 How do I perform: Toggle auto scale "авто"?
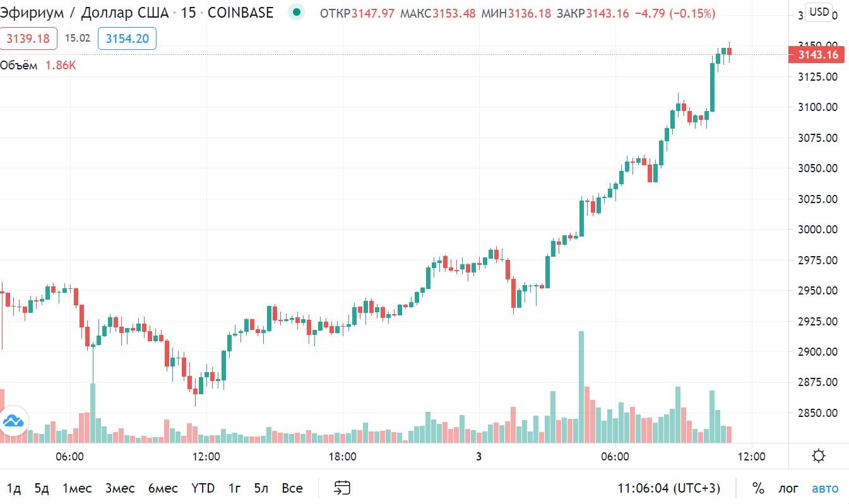[825, 488]
